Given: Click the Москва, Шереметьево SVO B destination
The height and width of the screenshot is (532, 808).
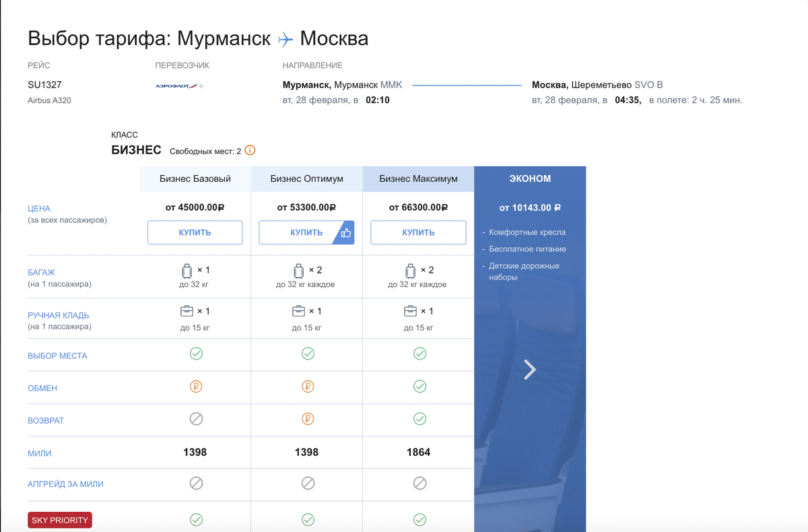Looking at the screenshot, I should click(x=597, y=85).
